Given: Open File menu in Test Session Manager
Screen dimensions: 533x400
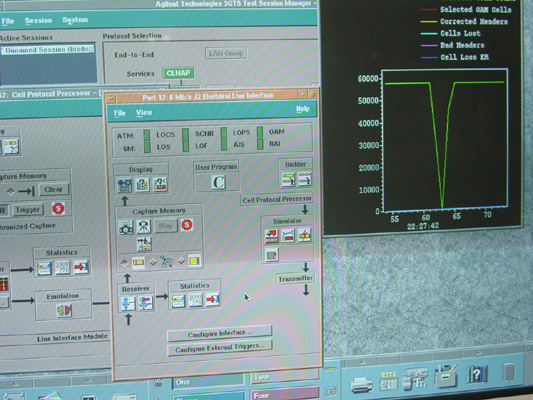Looking at the screenshot, I should 7,21.
